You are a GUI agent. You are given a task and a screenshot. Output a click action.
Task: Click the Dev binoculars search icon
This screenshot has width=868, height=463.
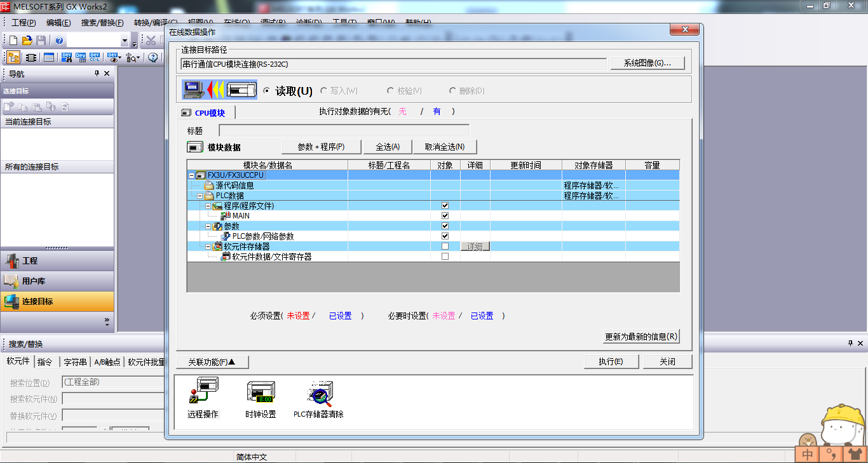(66, 57)
